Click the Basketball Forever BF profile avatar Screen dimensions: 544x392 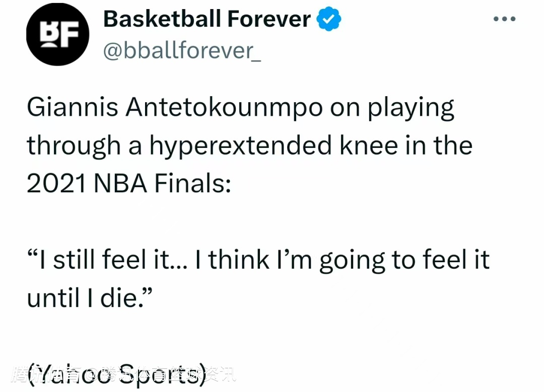57,35
